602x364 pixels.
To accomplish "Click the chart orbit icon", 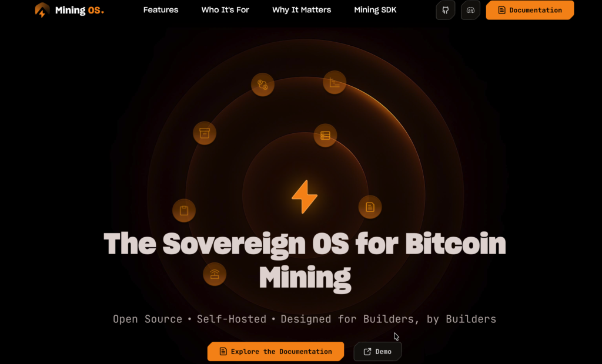I will tap(335, 82).
